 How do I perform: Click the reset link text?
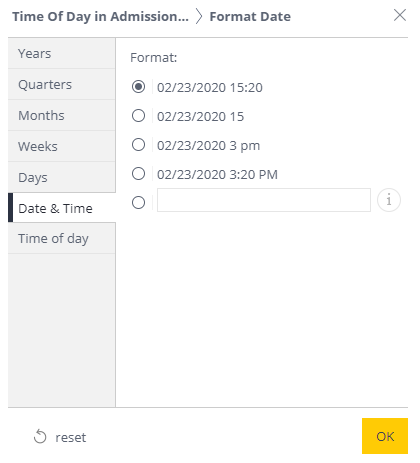71,437
